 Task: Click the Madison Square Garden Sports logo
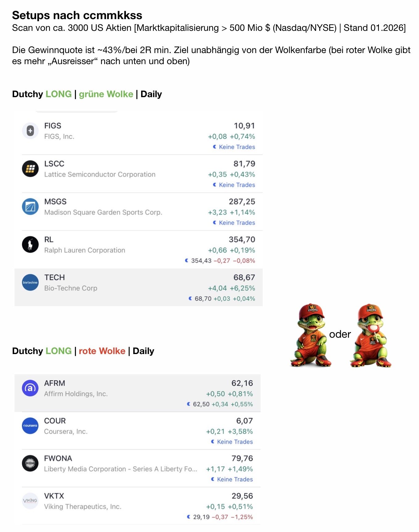tap(30, 207)
